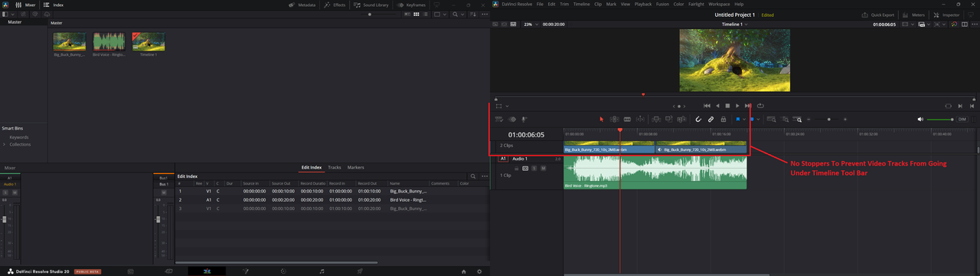
Task: Switch media pool to thumbnail view
Action: (x=416, y=14)
